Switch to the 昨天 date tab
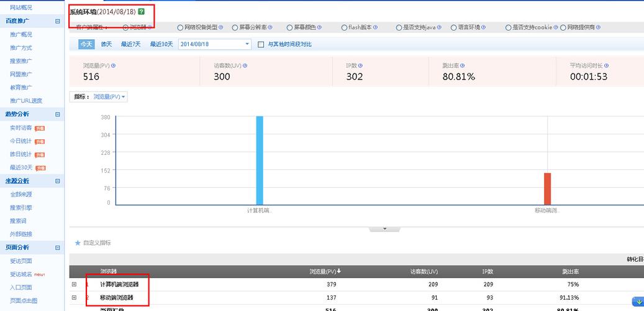 coord(107,44)
